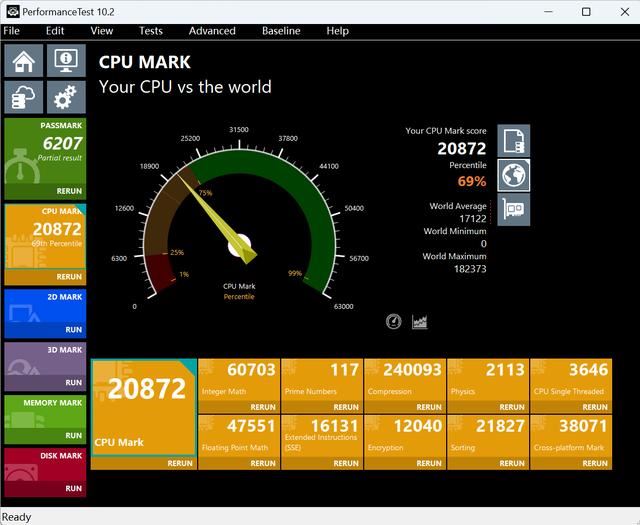Open the cloud upload baseline icon
Viewport: 640px width, 525px height.
click(x=24, y=97)
